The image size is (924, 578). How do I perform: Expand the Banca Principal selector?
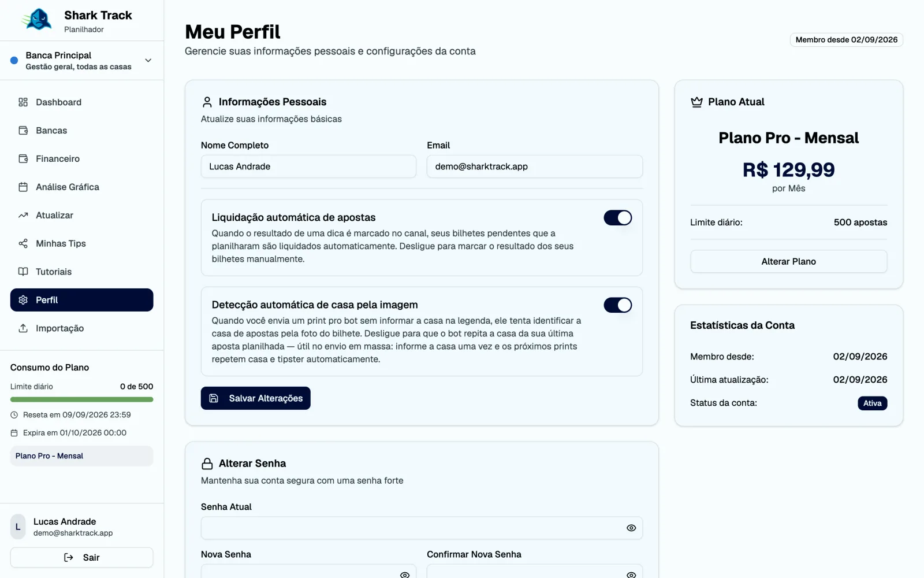81,61
